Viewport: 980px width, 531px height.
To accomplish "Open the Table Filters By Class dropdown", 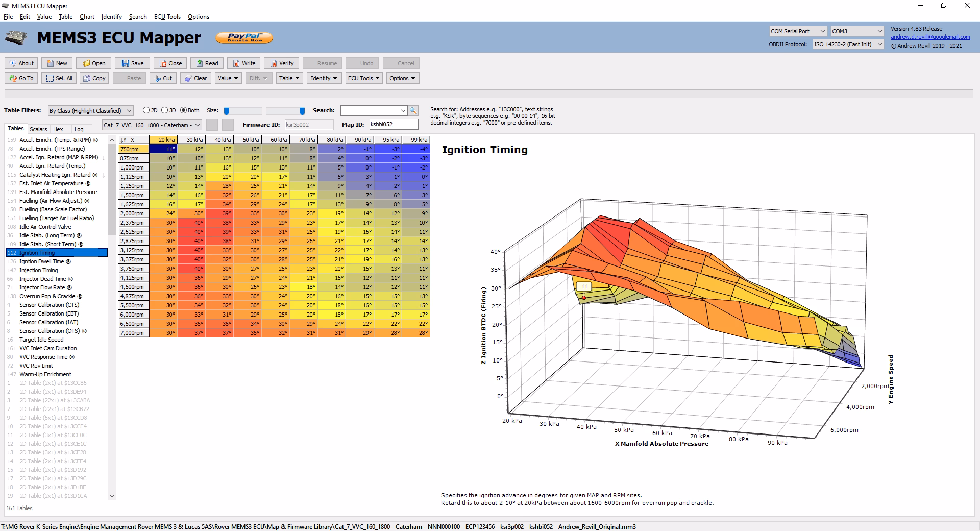I will [91, 110].
